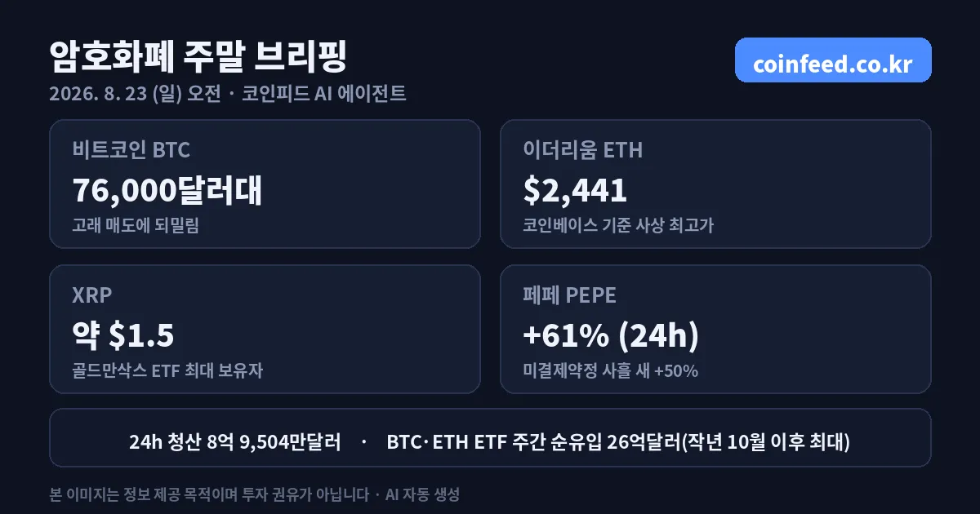Click the 암호화폐 주말 브리핑 title
Screen dimensions: 980x514
198,57
